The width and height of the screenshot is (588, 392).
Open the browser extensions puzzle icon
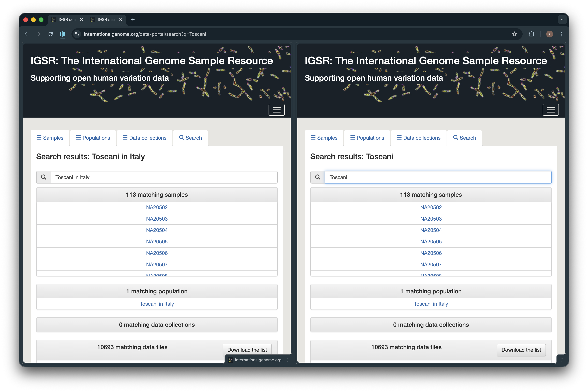[x=532, y=34]
